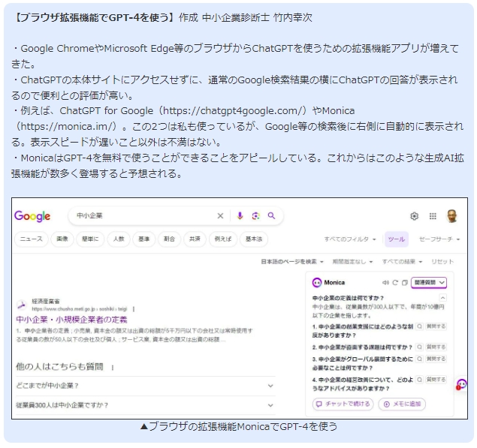Open more options beside 経済産業省 result

(x=134, y=309)
